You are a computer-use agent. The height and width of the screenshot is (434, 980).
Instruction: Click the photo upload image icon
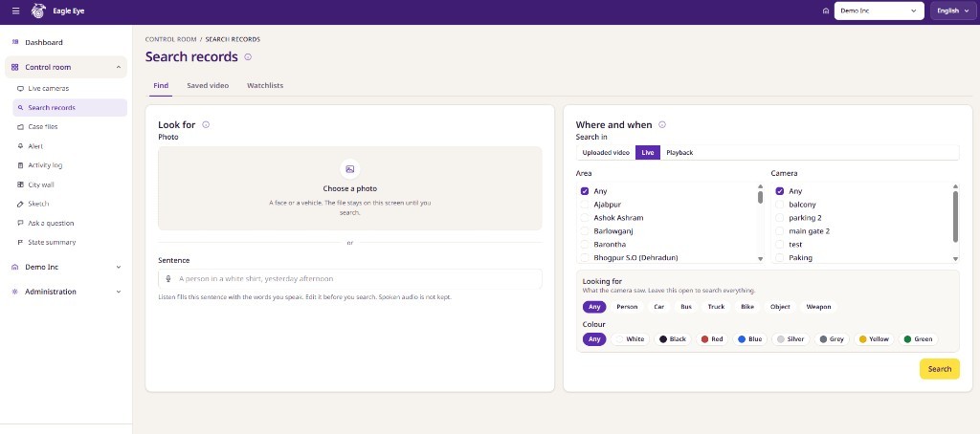[350, 169]
